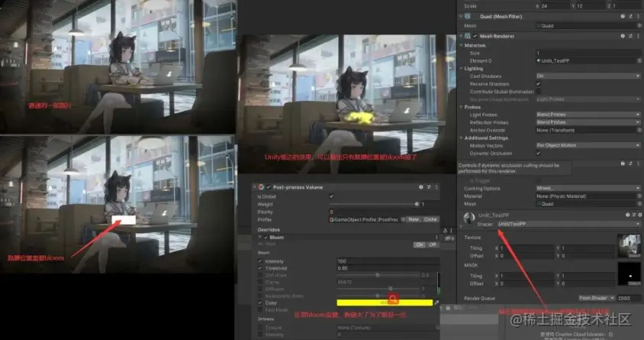Open the yellow HDR Bloom Color swatch
The height and width of the screenshot is (340, 644).
coord(385,303)
